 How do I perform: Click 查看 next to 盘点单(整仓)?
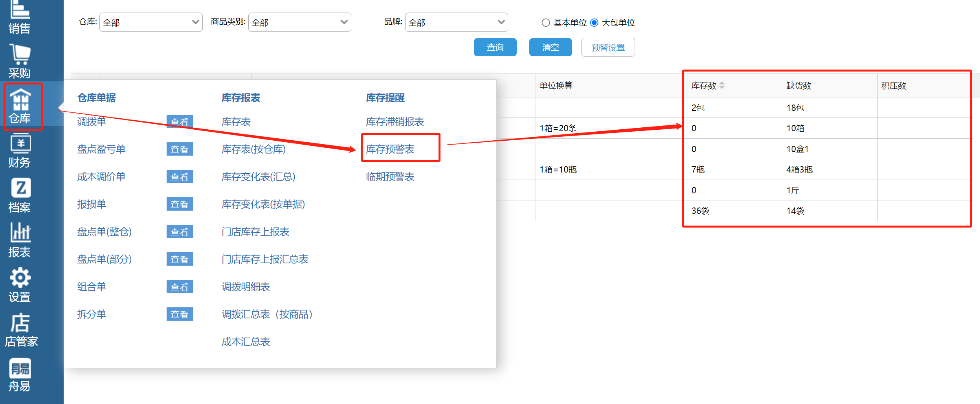tap(180, 231)
